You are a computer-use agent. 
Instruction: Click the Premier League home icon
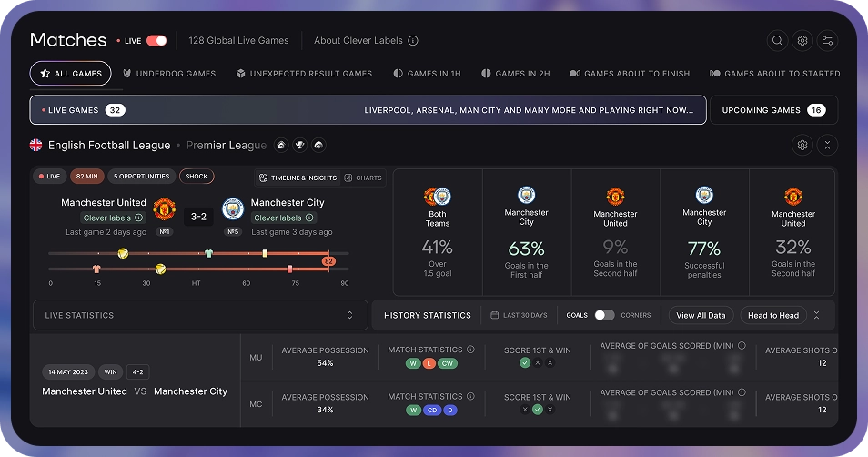pyautogui.click(x=281, y=145)
